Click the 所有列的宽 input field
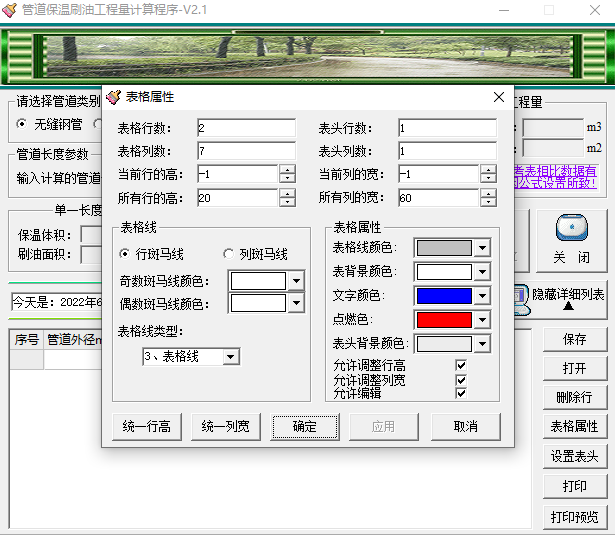The height and width of the screenshot is (535, 615). click(x=439, y=198)
